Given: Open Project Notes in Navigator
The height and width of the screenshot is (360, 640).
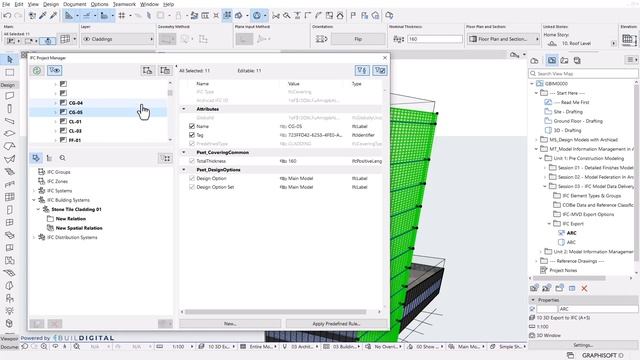Looking at the screenshot, I should click(x=563, y=270).
